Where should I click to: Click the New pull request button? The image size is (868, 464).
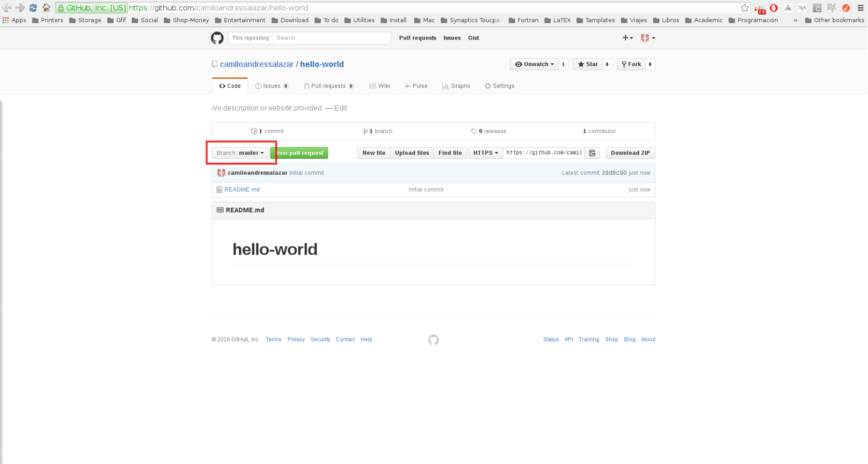pyautogui.click(x=299, y=153)
